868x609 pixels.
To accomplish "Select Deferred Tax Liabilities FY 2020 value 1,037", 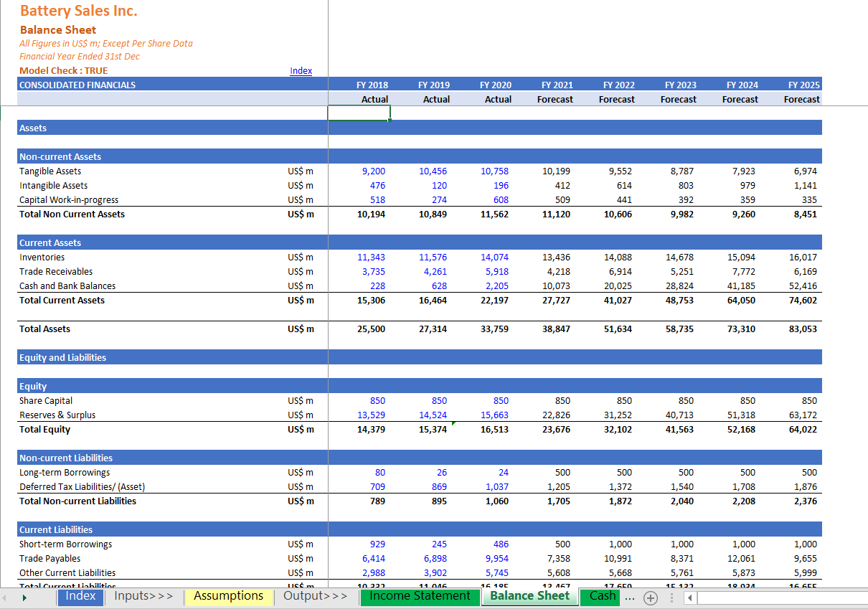I will [x=497, y=486].
